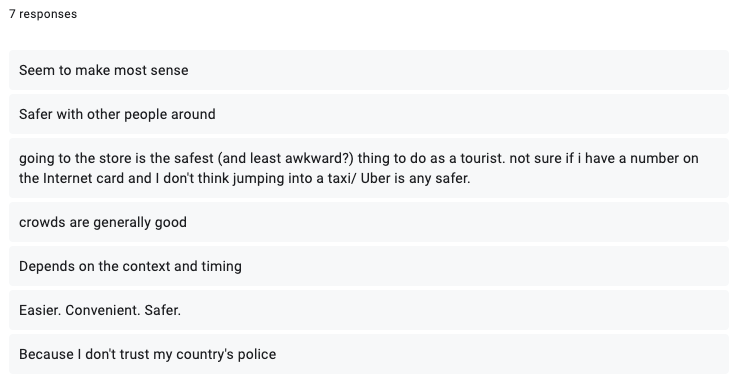Click the "Easier. Convenient. Safer." response
The width and height of the screenshot is (743, 387).
pos(369,310)
